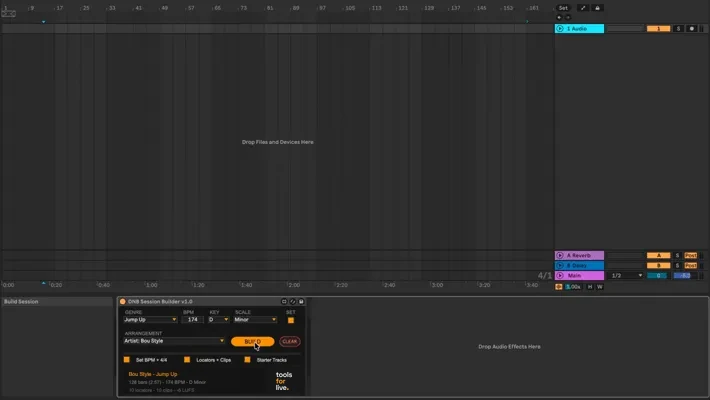Open the GENRE dropdown showing Jump Up
Screen dimensions: 710x400
pyautogui.click(x=150, y=320)
